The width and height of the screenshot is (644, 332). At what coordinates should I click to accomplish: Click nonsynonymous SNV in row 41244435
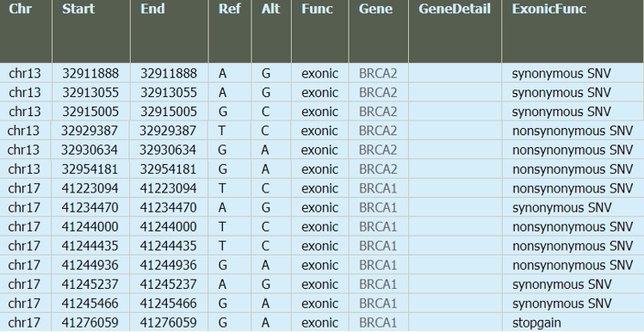pos(573,246)
